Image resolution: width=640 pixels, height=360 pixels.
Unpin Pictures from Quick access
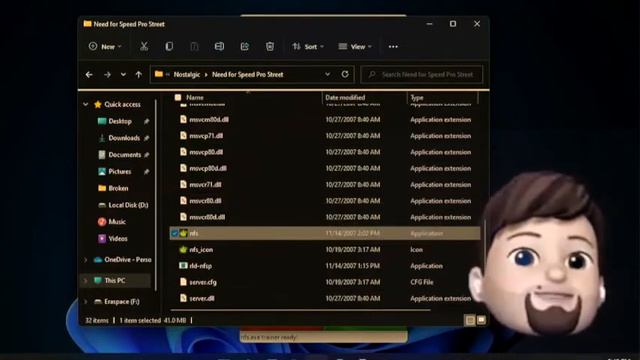click(147, 172)
